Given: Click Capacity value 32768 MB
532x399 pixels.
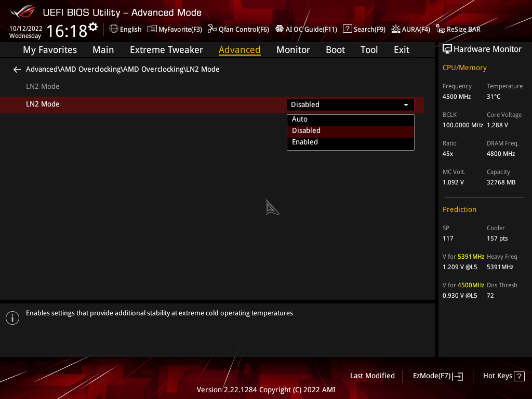Looking at the screenshot, I should 501,182.
